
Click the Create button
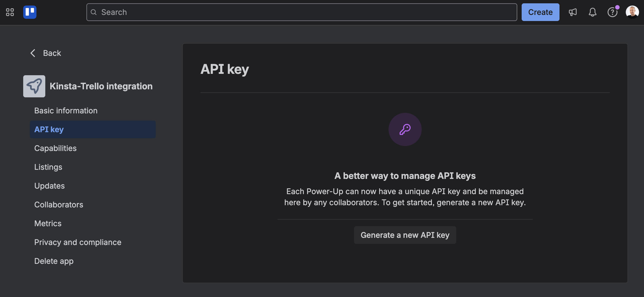540,12
